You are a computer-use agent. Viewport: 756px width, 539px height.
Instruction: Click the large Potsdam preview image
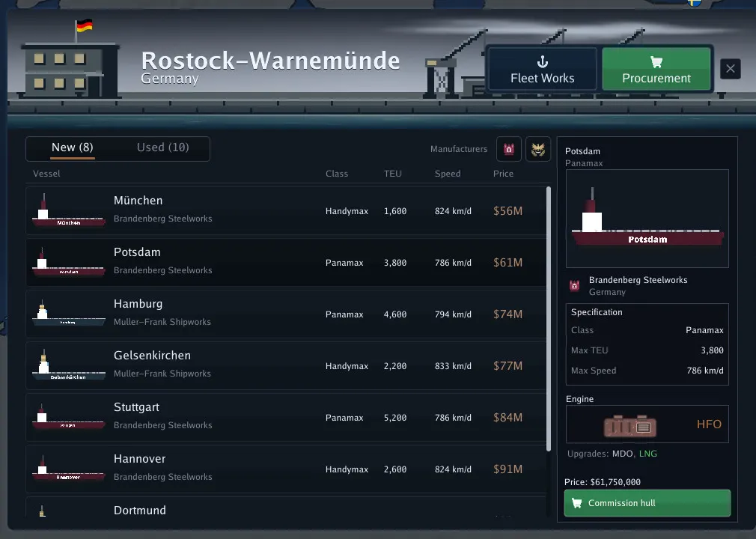pos(647,219)
